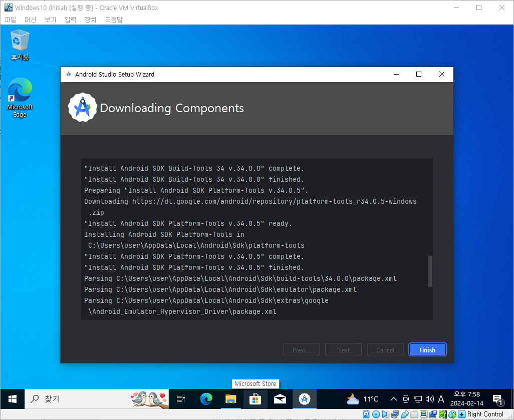Open the Windows Start menu

(13, 398)
